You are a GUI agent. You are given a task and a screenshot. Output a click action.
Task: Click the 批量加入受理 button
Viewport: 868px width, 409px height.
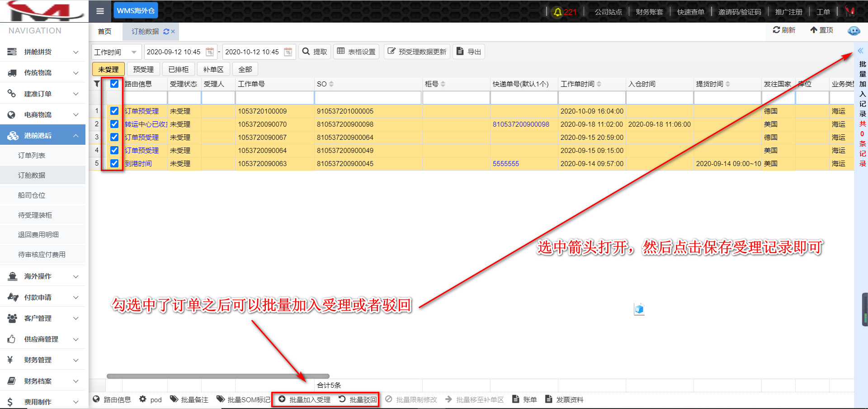pyautogui.click(x=305, y=399)
